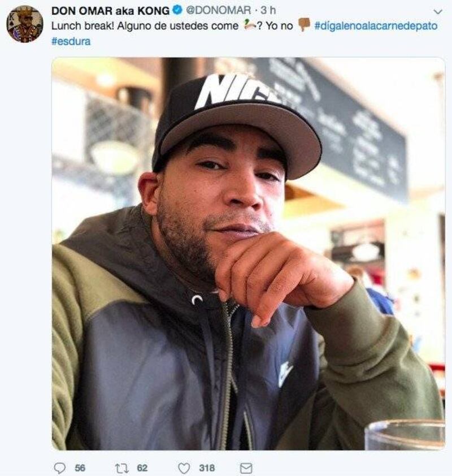This screenshot has height=476, width=452.
Task: Click the DON OMAR aka KONG name
Action: tap(110, 10)
